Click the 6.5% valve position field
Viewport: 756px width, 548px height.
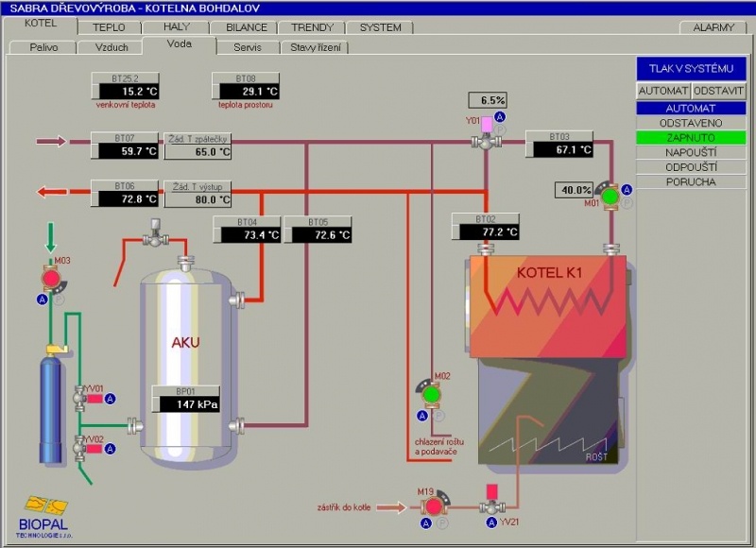488,100
